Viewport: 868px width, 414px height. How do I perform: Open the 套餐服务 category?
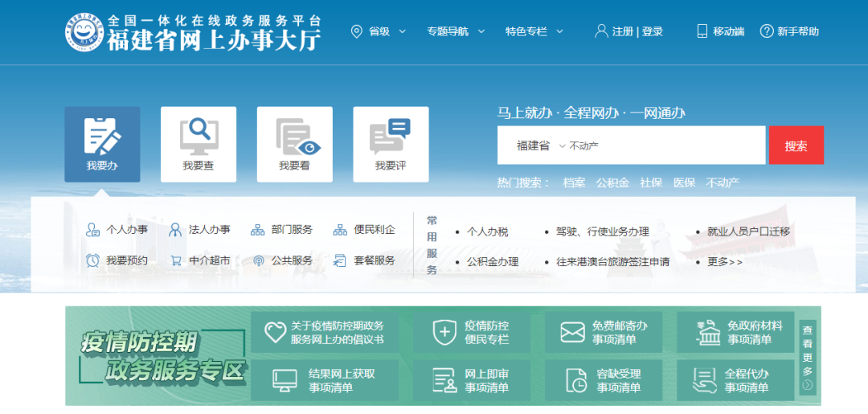tap(375, 260)
